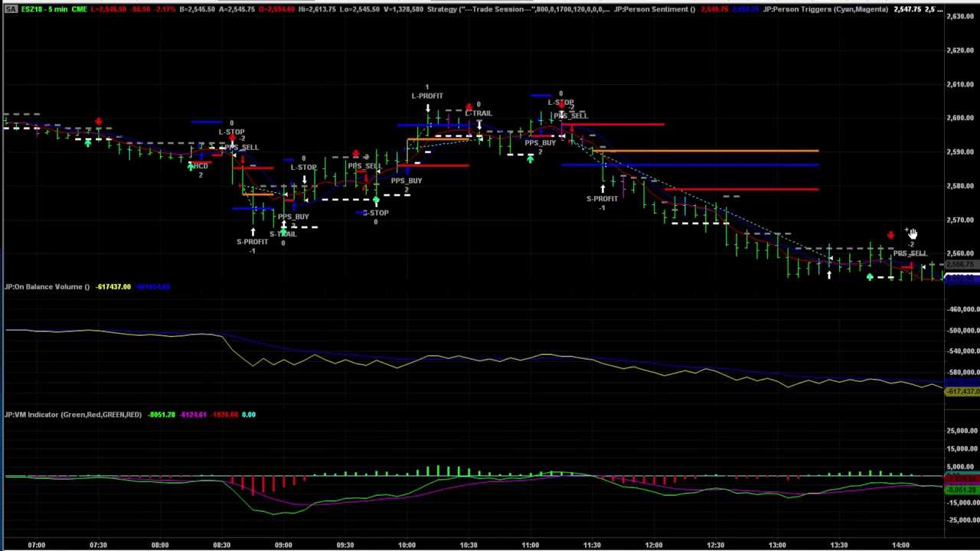980x551 pixels.
Task: Click the red down arrow above the last PPS_SELL
Action: tap(890, 235)
